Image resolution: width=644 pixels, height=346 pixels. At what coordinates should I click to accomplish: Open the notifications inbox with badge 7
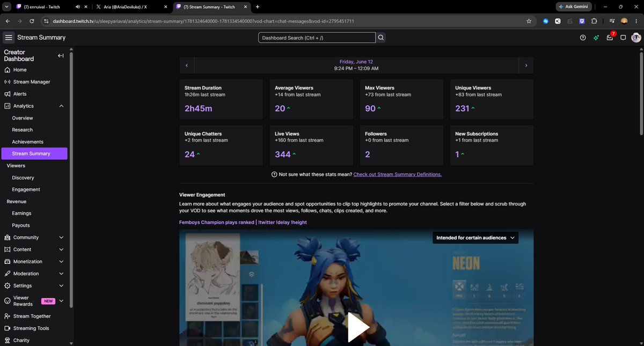[x=610, y=37]
